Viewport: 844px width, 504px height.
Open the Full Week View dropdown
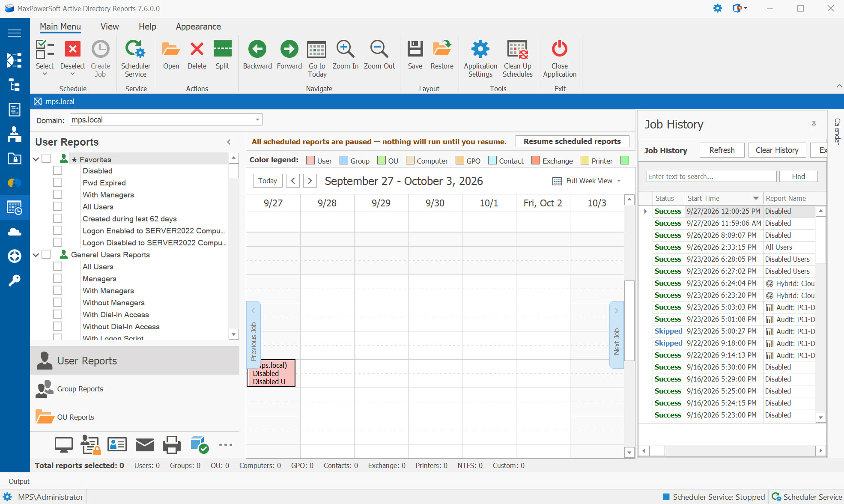click(619, 181)
